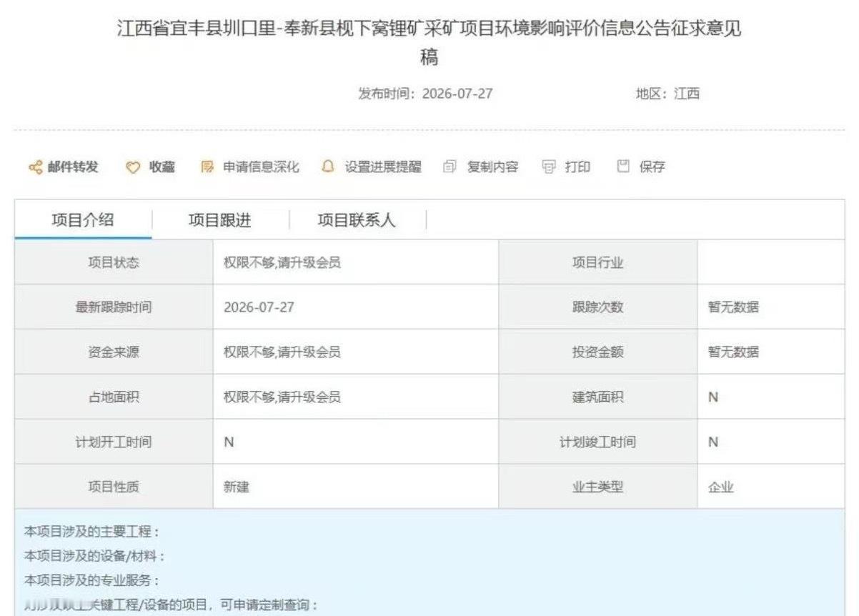The width and height of the screenshot is (859, 616).
Task: Click the 本项目涉及的设备/材料 line
Action: pos(95,556)
